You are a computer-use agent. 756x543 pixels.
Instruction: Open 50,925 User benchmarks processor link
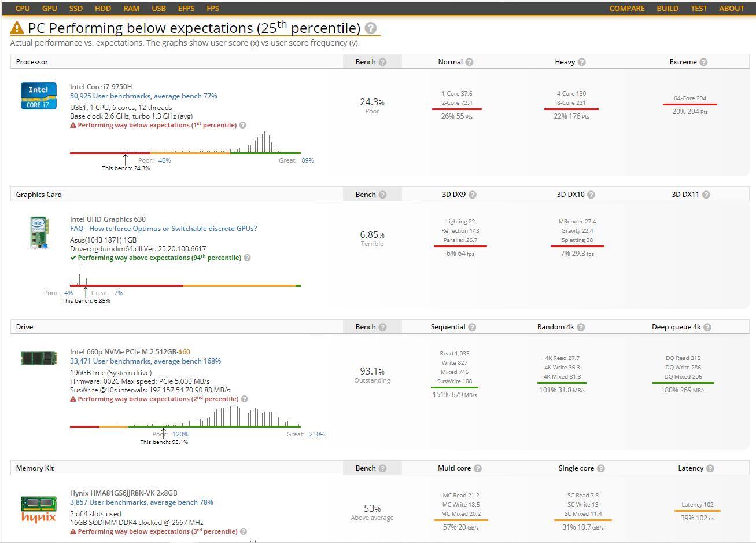pos(143,96)
